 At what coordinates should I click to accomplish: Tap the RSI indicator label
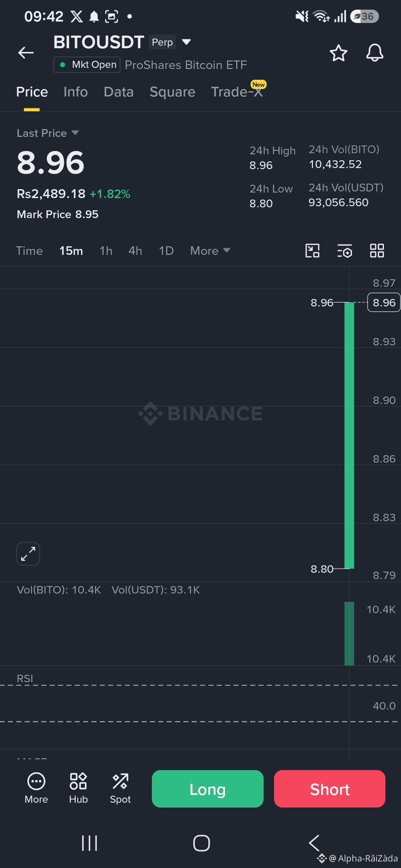tap(25, 678)
